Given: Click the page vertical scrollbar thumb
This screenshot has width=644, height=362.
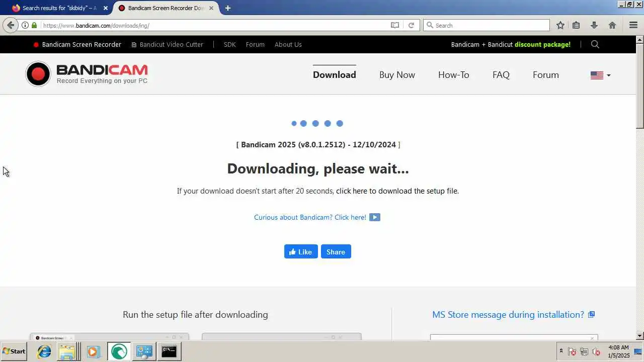Looking at the screenshot, I should click(x=640, y=85).
